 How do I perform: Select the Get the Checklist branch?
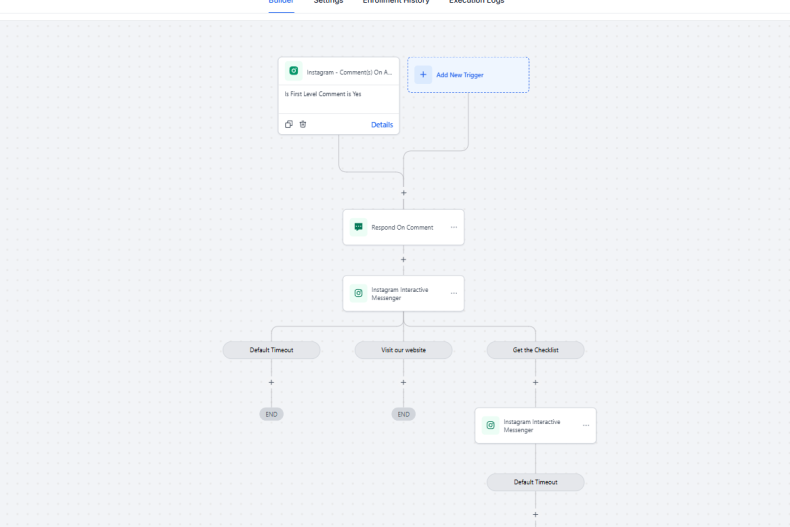(535, 350)
